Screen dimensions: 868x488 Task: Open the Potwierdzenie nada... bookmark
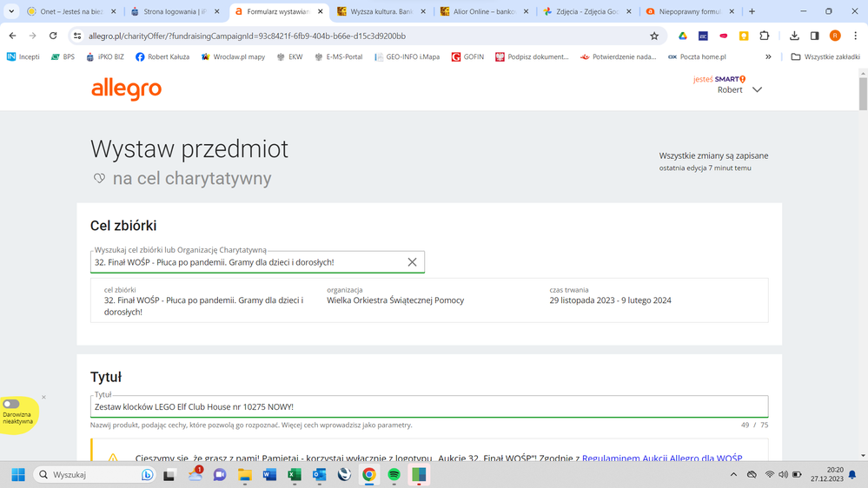618,57
